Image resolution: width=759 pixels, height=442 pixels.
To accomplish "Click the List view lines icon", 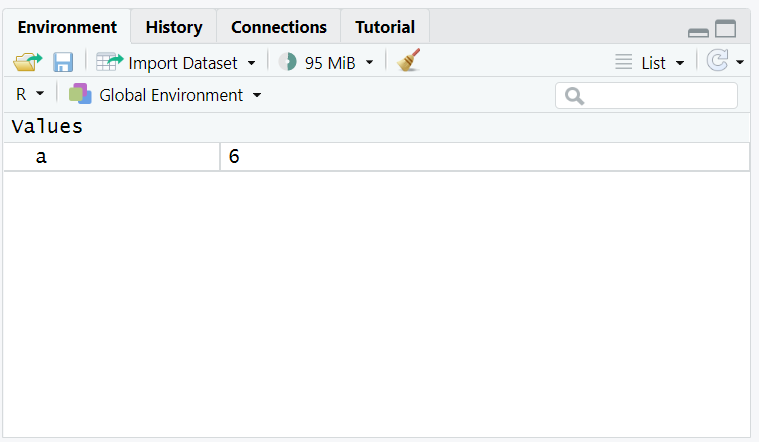I will coord(623,62).
